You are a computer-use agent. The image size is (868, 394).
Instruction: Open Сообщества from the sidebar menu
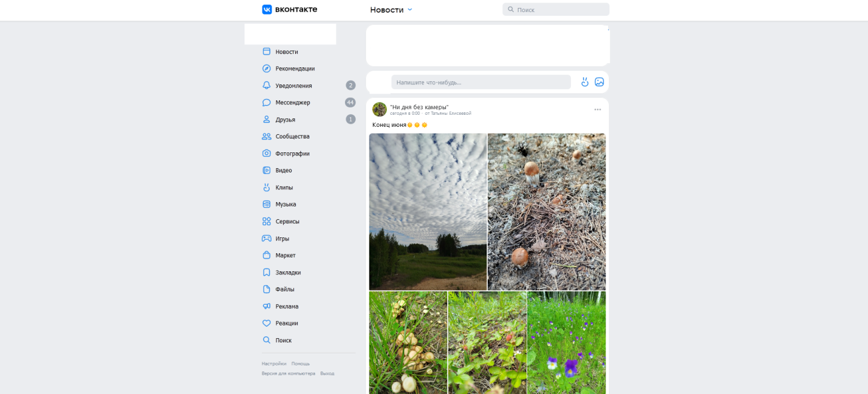pyautogui.click(x=292, y=137)
